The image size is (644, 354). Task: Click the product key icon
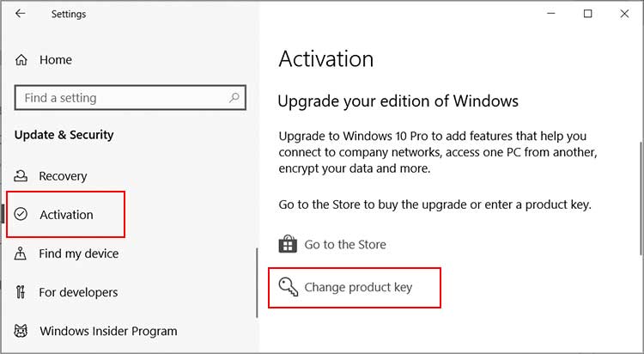[x=289, y=287]
